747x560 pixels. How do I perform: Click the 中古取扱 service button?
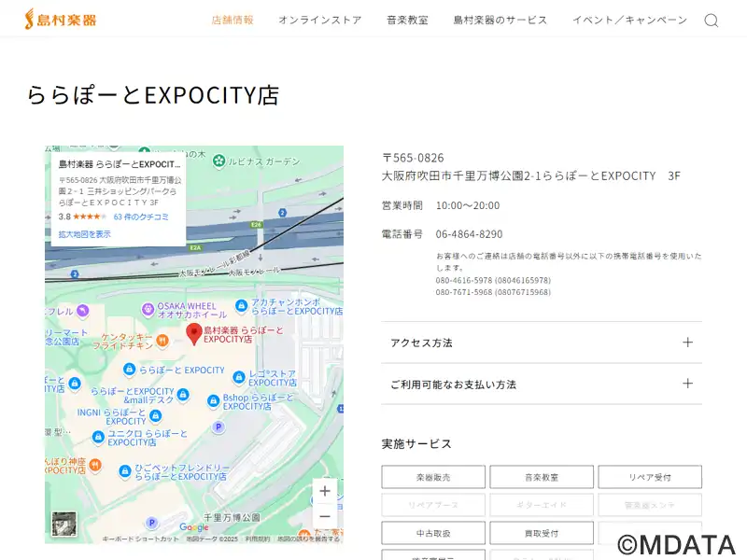coord(433,533)
